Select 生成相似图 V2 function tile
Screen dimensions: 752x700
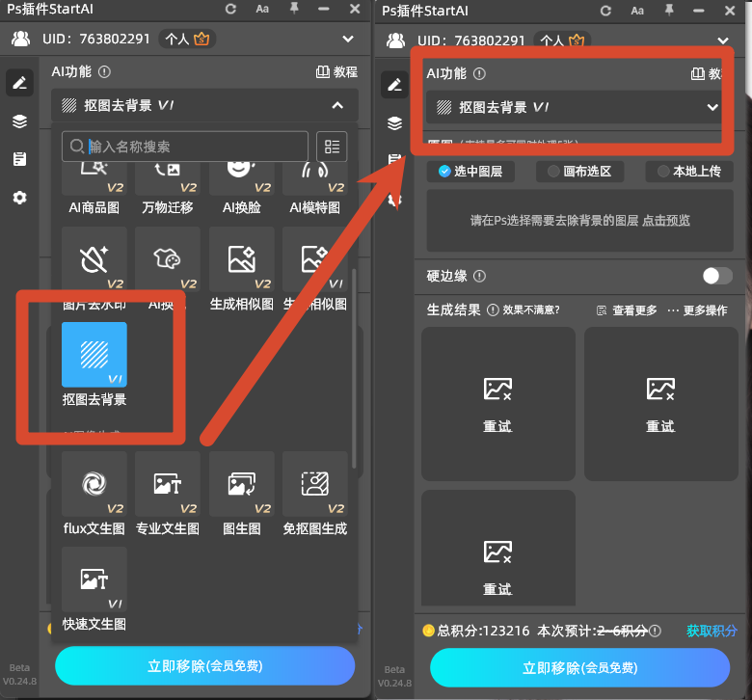(x=242, y=269)
